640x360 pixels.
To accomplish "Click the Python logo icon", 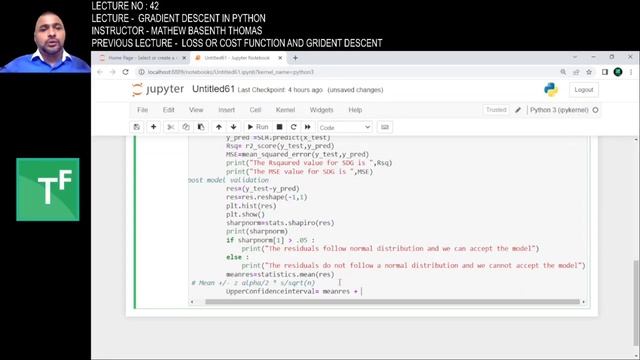I will (551, 90).
